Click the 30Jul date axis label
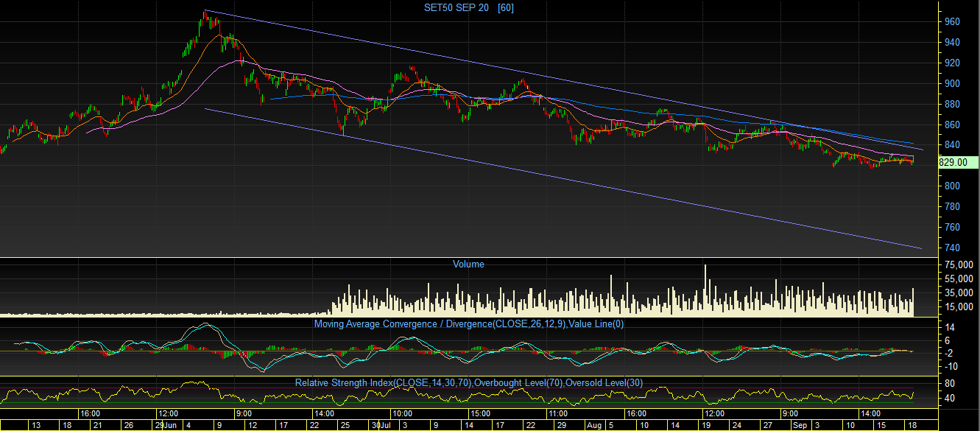 coord(381,425)
